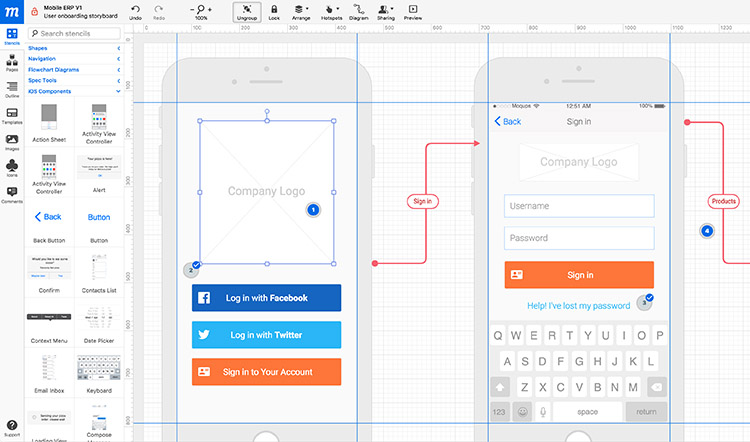Click the Back link in Sign in screen

point(507,122)
